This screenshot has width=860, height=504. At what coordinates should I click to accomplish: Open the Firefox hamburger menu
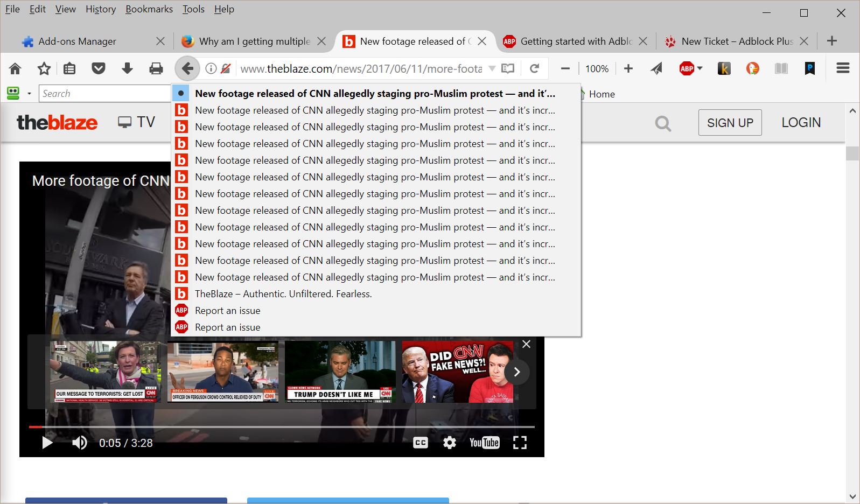pyautogui.click(x=843, y=68)
